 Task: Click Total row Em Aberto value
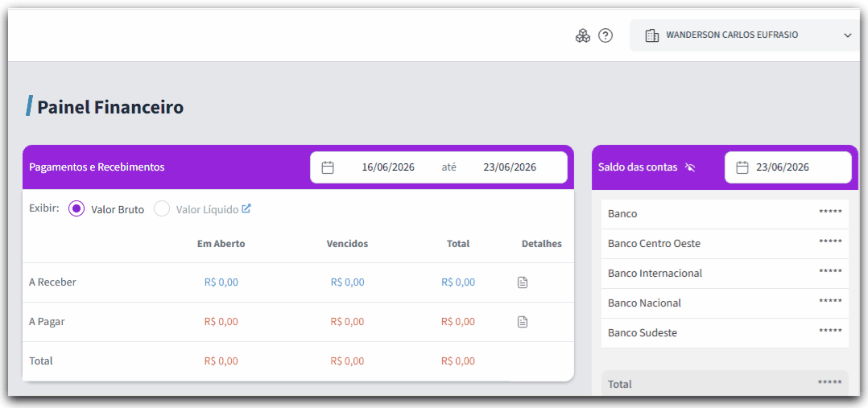point(221,361)
